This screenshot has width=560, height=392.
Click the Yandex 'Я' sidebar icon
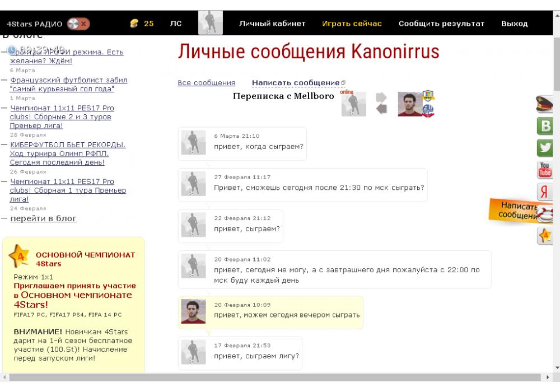(x=545, y=192)
